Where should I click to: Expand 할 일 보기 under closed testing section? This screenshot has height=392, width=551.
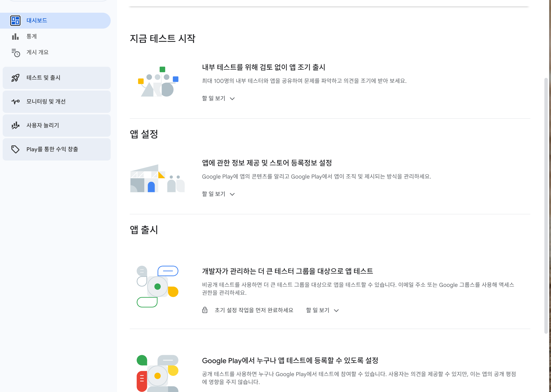click(322, 310)
